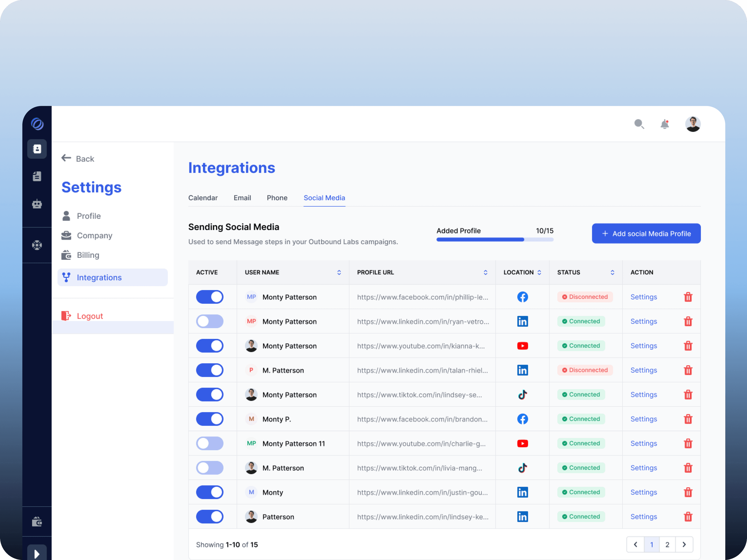The width and height of the screenshot is (747, 560).
Task: Open the wallet icon in dark sidebar
Action: coord(37,522)
